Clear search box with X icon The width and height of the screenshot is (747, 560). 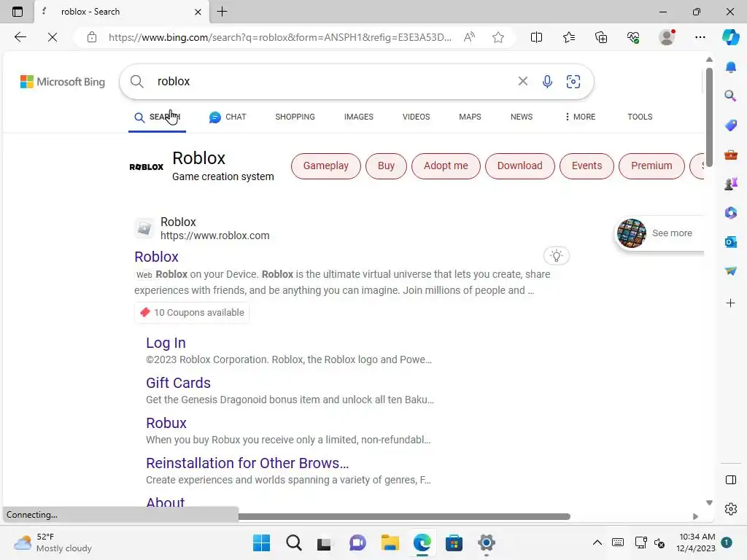[522, 81]
